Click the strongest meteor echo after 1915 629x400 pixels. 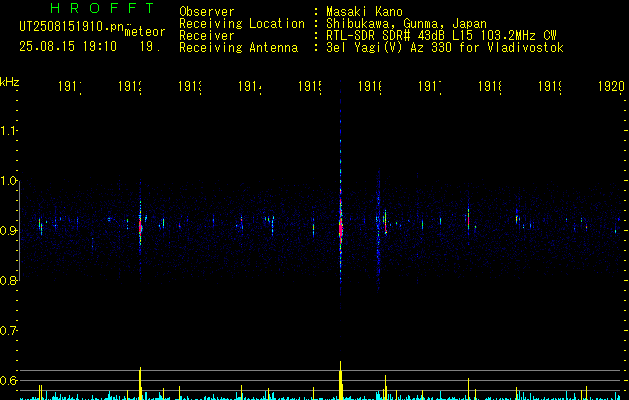point(341,229)
